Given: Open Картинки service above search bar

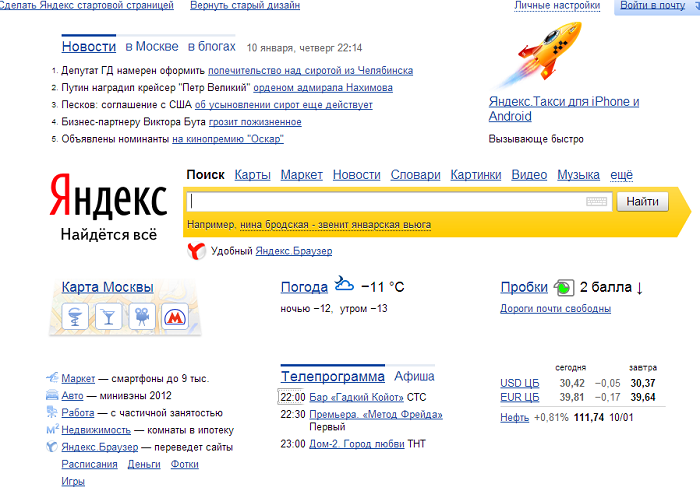Looking at the screenshot, I should 476,175.
